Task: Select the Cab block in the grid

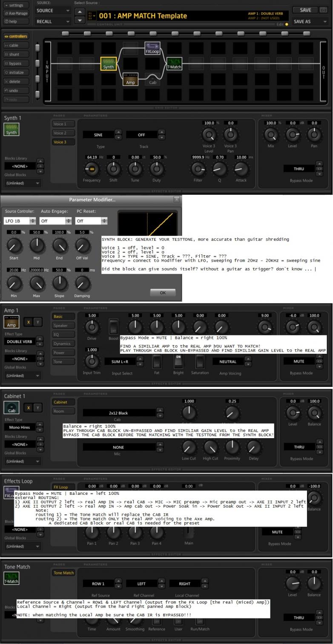Action: click(x=152, y=79)
